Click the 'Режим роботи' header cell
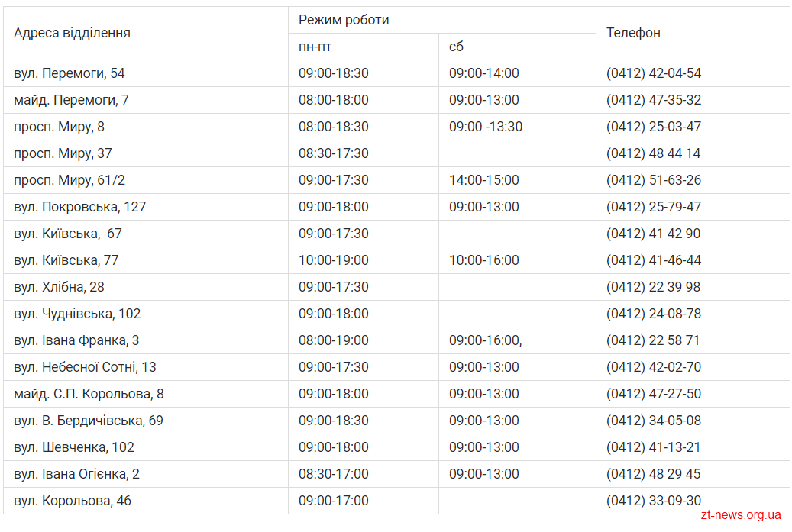The width and height of the screenshot is (792, 532). click(442, 20)
